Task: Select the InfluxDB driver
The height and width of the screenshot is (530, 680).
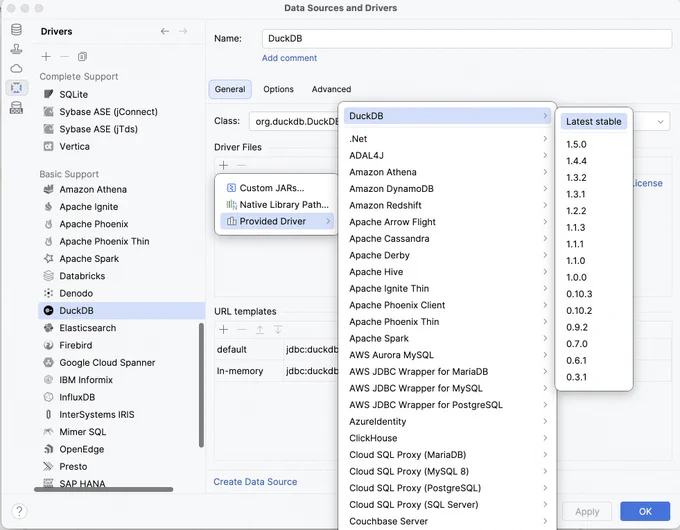Action: click(x=119, y=397)
